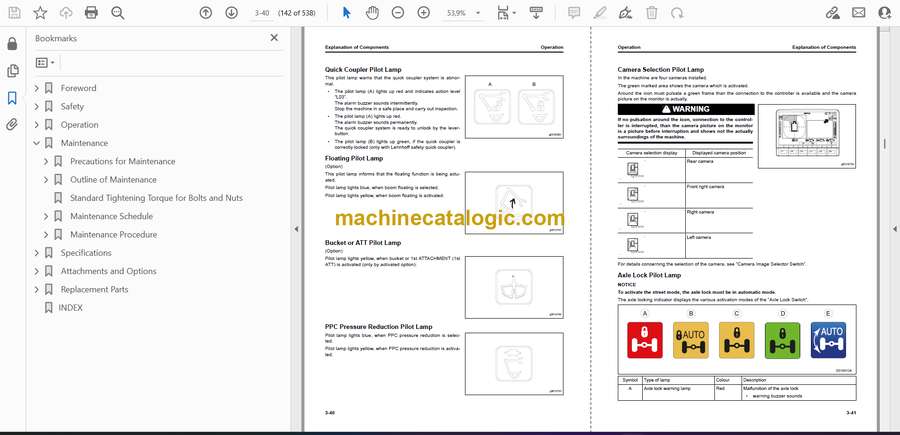Click the Axle Lock Pilot Lamp heading
This screenshot has width=900, height=435.
coord(649,275)
